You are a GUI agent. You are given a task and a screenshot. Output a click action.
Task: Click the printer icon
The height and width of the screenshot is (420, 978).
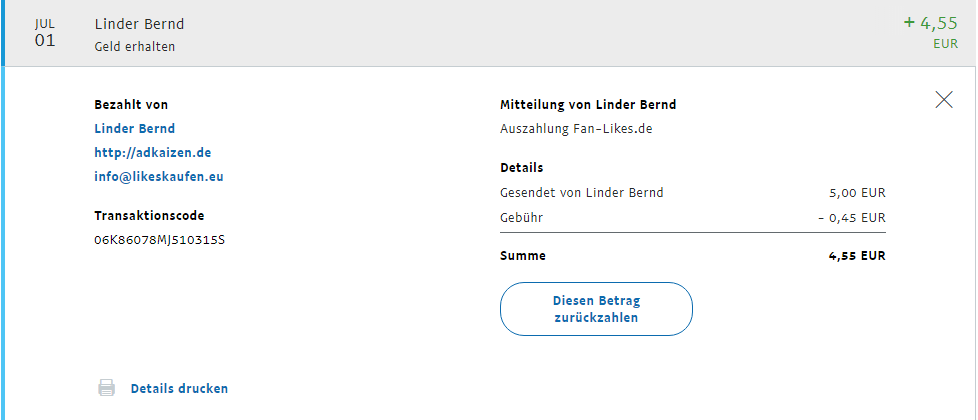[107, 388]
